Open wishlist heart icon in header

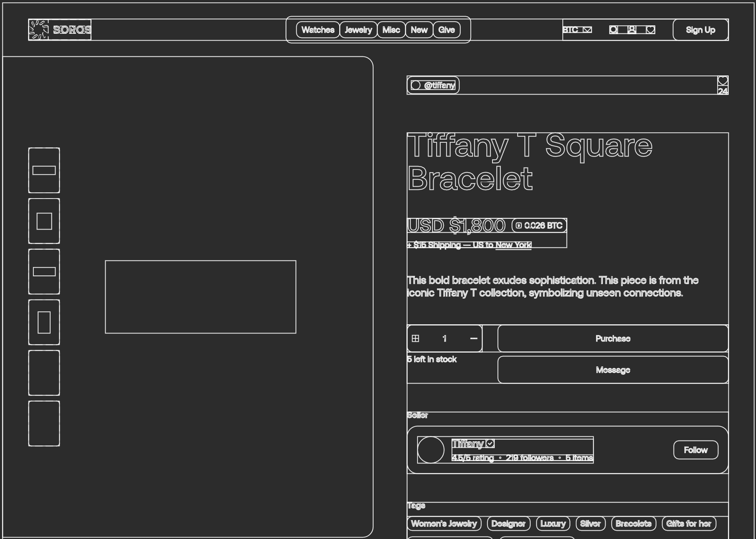pos(651,30)
